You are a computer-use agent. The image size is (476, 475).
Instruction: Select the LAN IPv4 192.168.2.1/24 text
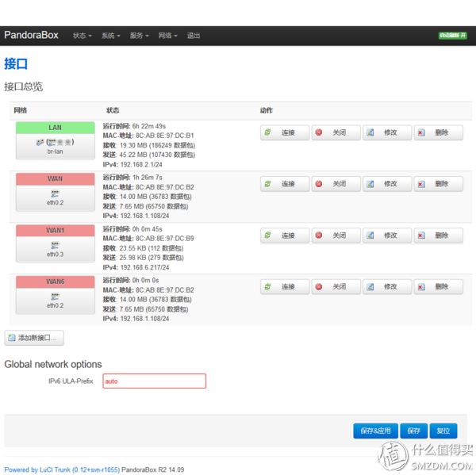[141, 164]
